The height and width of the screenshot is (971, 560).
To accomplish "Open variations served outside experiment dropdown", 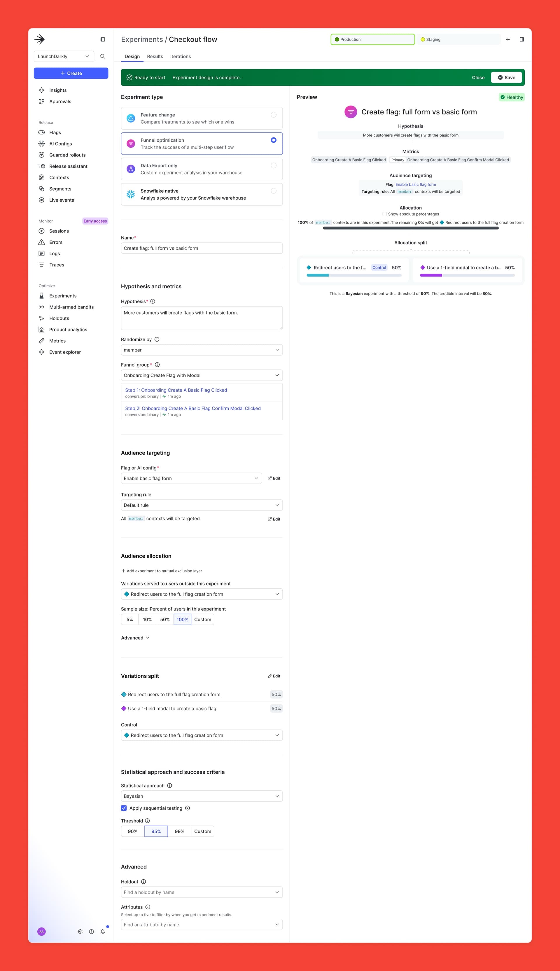I will (x=202, y=594).
